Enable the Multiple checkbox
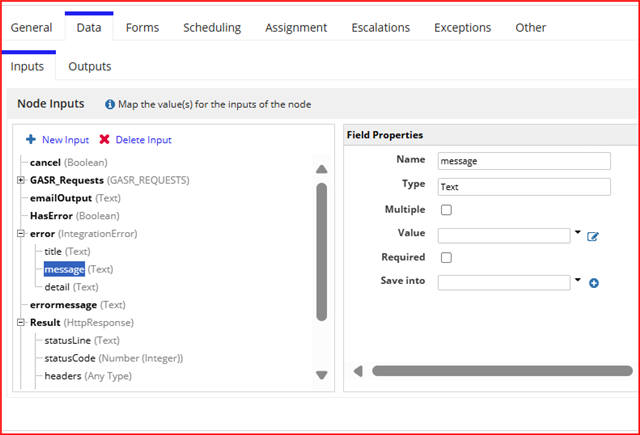Viewport: 640px width, 435px height. click(x=446, y=210)
